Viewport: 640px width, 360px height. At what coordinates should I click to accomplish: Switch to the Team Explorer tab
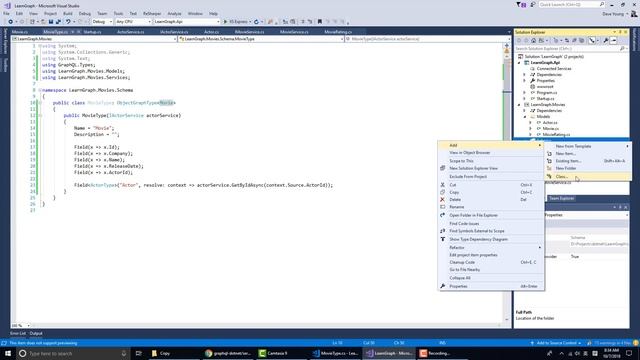[x=561, y=198]
